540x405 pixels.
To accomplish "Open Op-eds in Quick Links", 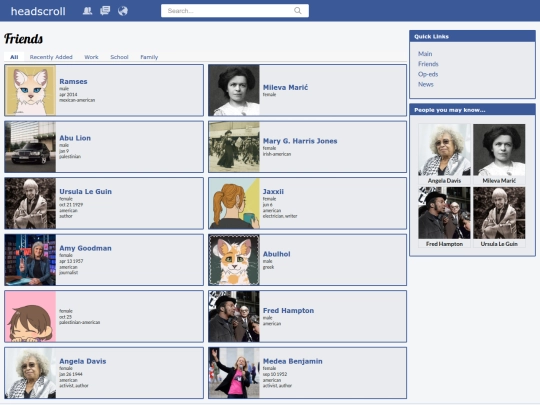I will (x=428, y=74).
